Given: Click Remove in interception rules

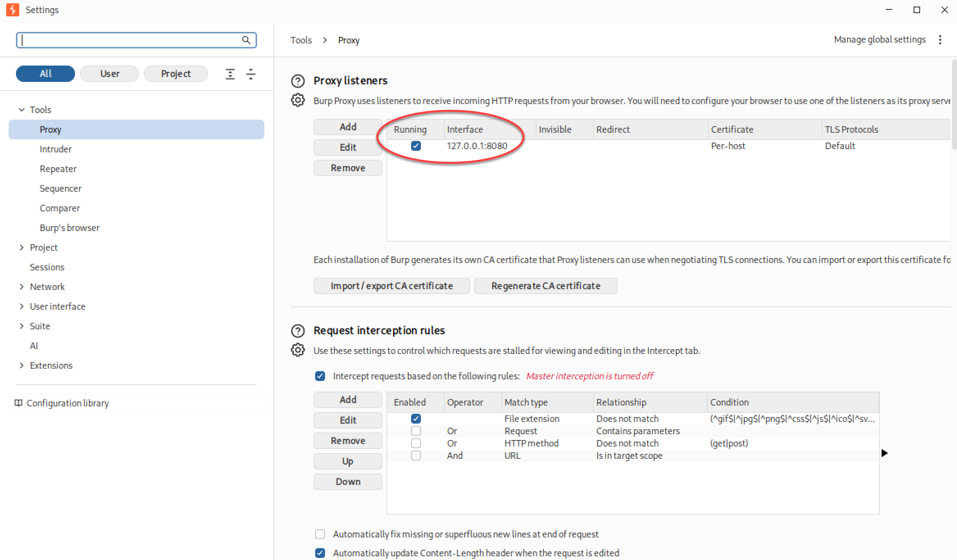Looking at the screenshot, I should 348,441.
